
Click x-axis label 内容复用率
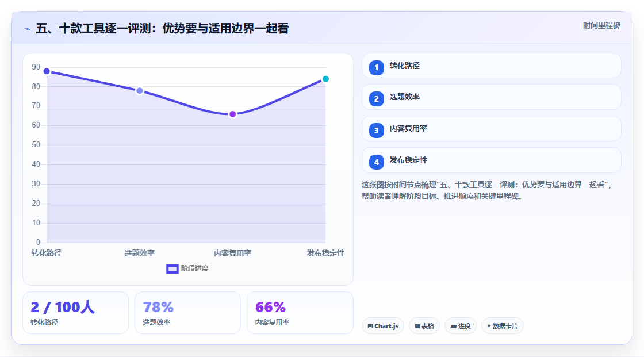[232, 253]
